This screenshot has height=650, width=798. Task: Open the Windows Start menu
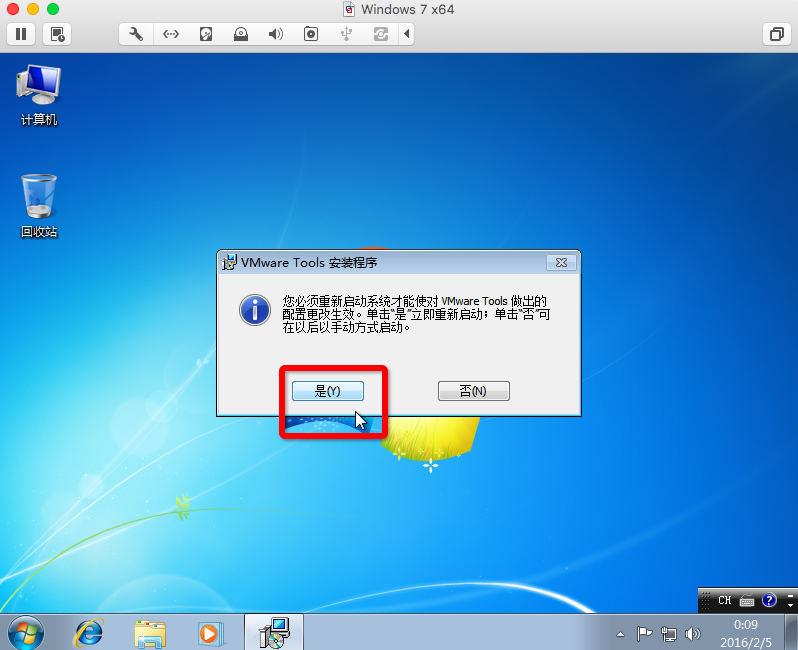25,633
